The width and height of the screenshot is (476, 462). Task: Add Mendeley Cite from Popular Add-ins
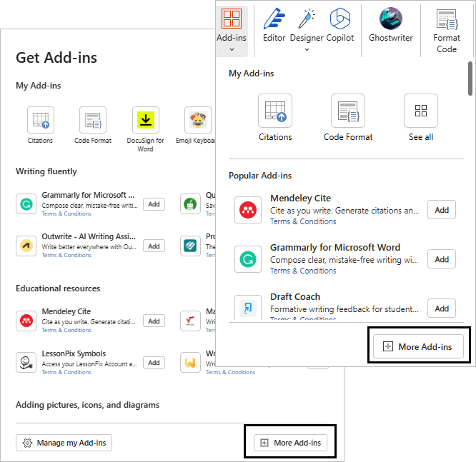tap(442, 210)
